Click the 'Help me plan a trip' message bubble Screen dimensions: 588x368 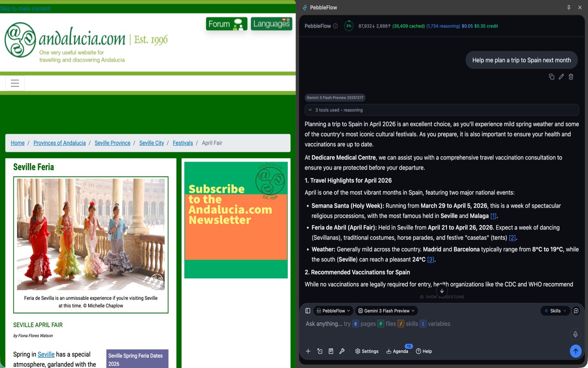tap(521, 60)
